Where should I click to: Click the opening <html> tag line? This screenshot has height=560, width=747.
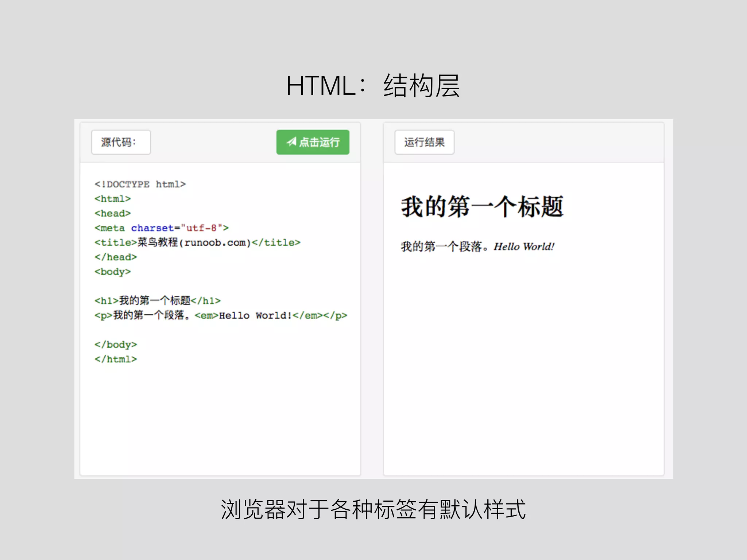click(112, 199)
